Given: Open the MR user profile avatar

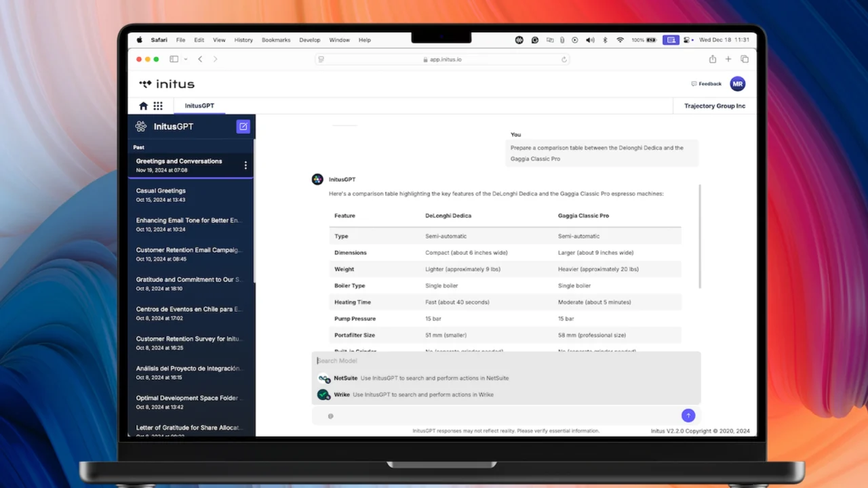Looking at the screenshot, I should click(737, 84).
